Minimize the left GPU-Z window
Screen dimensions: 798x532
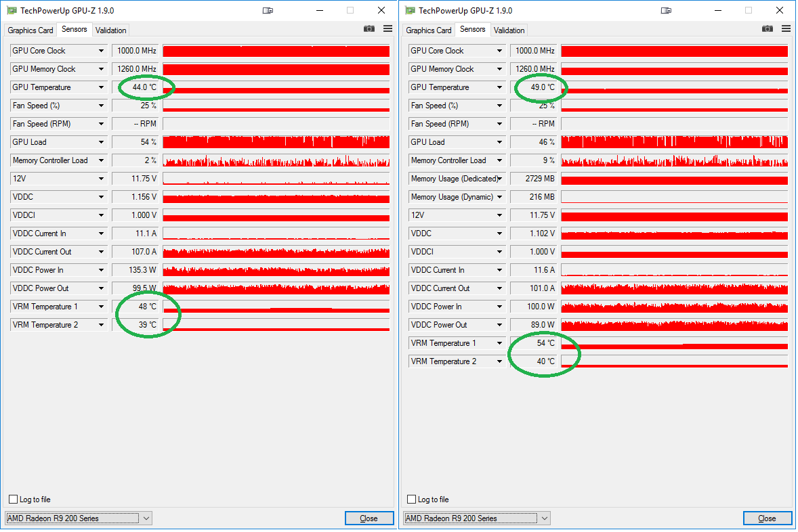320,10
